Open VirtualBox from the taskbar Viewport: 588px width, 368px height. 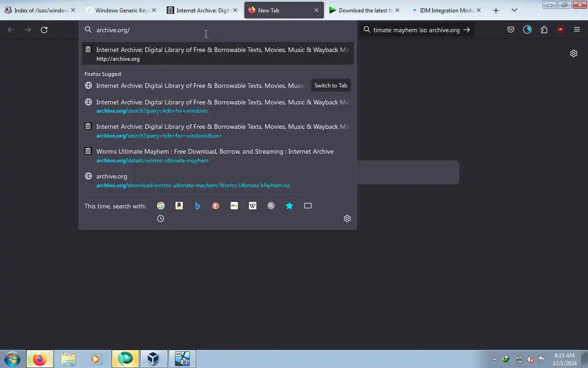[153, 359]
